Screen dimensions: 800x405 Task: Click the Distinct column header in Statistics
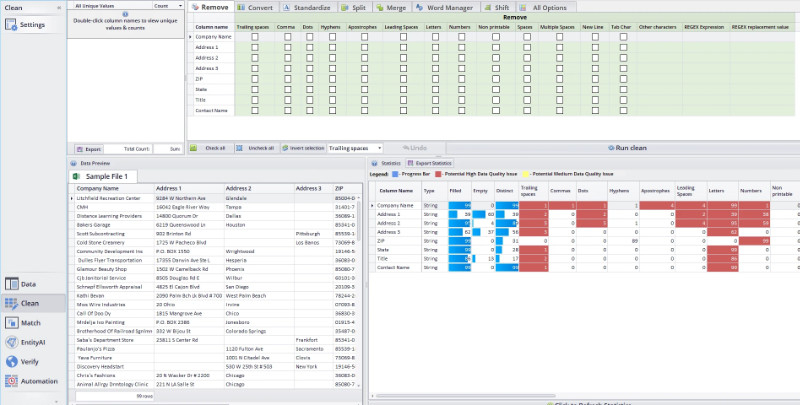click(x=506, y=190)
